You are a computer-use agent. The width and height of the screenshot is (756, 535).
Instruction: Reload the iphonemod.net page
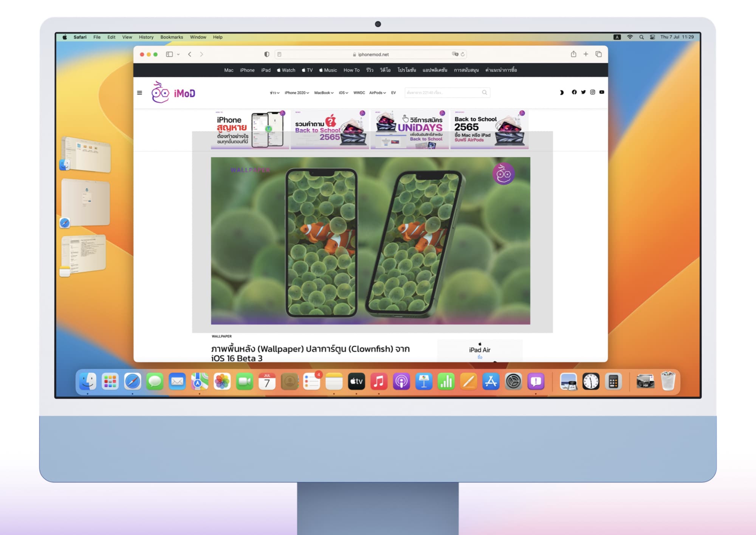463,54
